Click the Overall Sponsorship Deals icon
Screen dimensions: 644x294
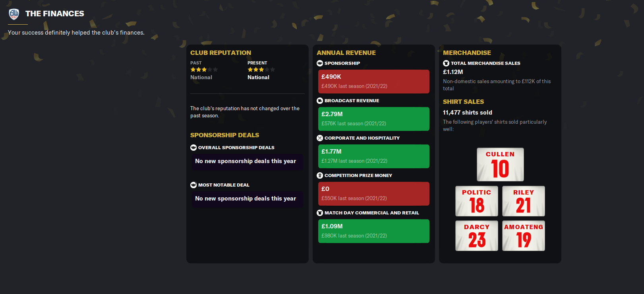coord(193,148)
